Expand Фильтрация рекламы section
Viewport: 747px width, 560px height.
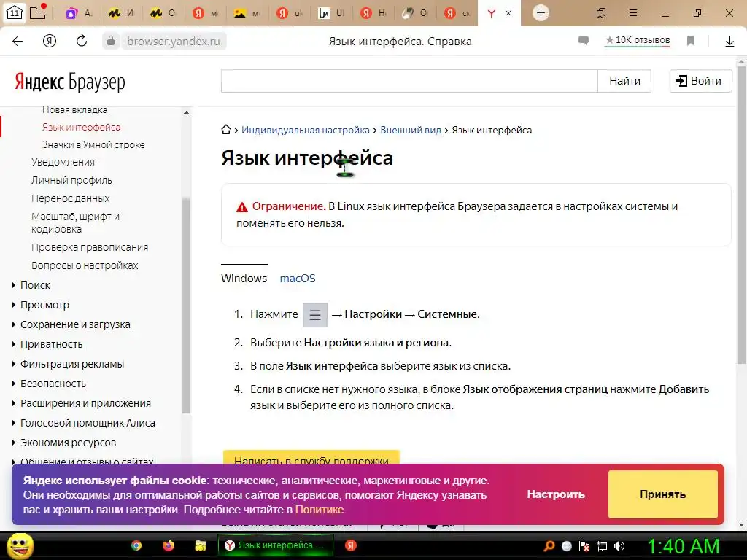[x=72, y=364]
